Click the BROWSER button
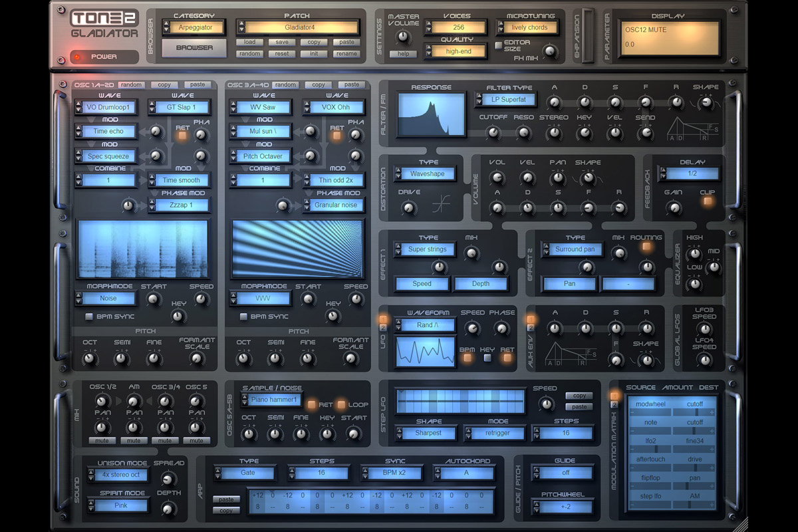Viewport: 798px width, 532px height. coord(194,48)
